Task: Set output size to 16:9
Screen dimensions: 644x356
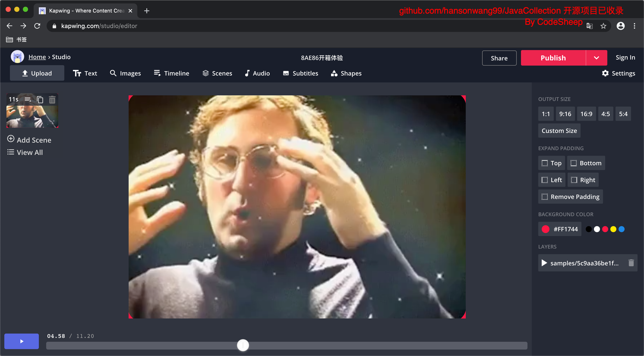Action: (586, 114)
